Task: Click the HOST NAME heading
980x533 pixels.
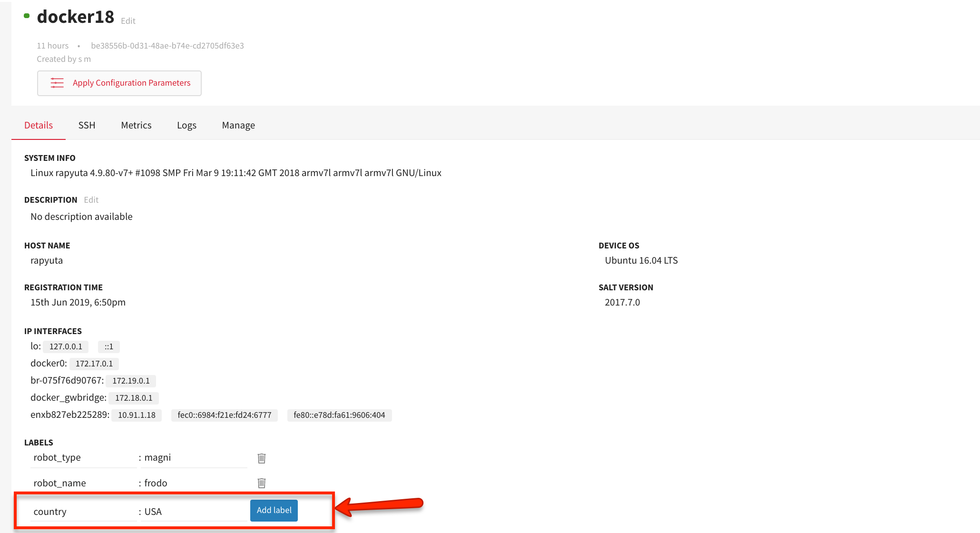Action: pyautogui.click(x=47, y=246)
